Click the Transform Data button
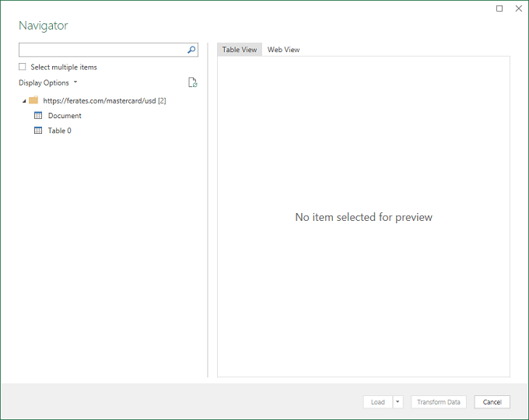Image resolution: width=529 pixels, height=420 pixels. 439,402
